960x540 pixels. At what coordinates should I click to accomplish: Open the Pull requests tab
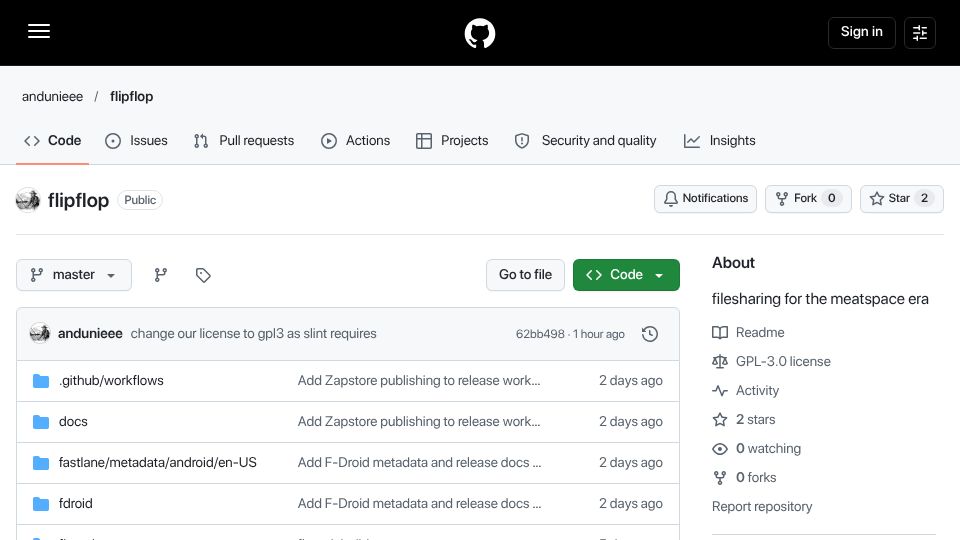pyautogui.click(x=244, y=141)
